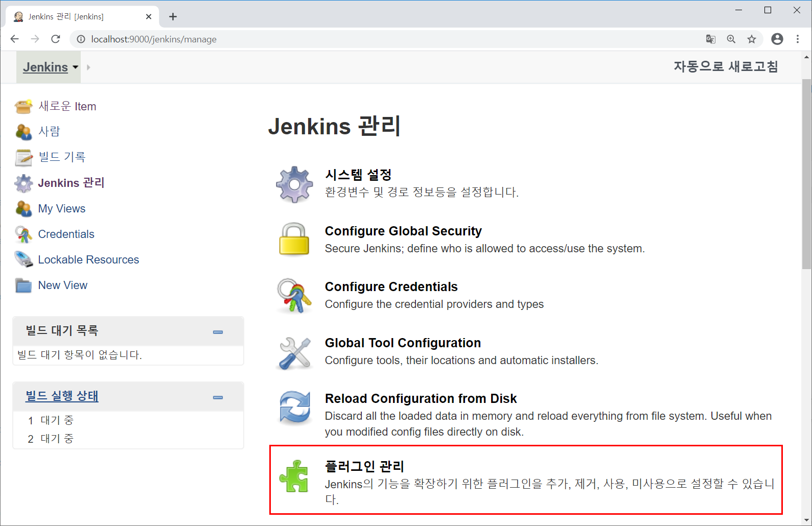Open Configure Credentials heading
This screenshot has width=812, height=526.
point(391,286)
